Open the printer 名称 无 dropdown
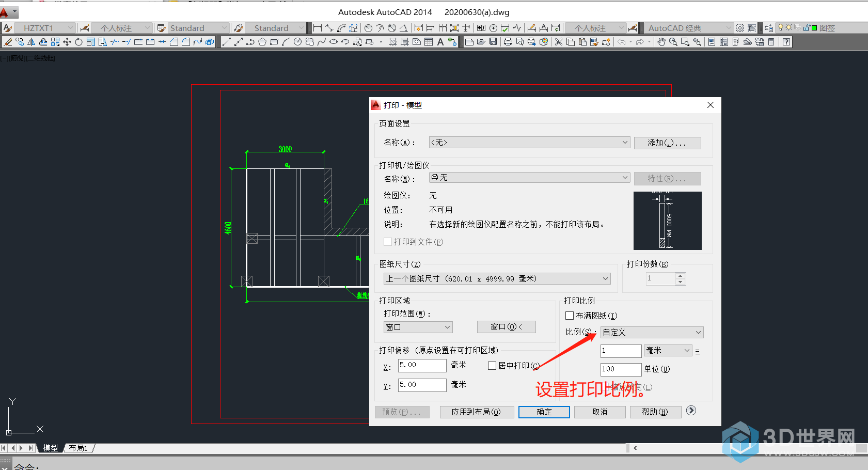 click(529, 177)
